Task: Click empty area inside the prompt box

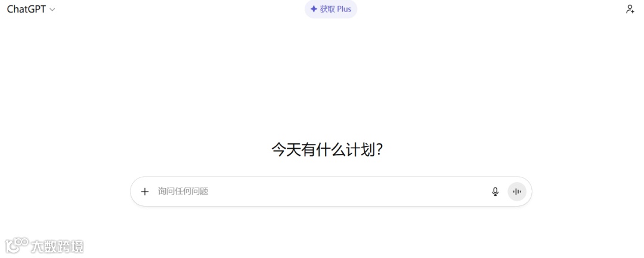Action: (349, 191)
